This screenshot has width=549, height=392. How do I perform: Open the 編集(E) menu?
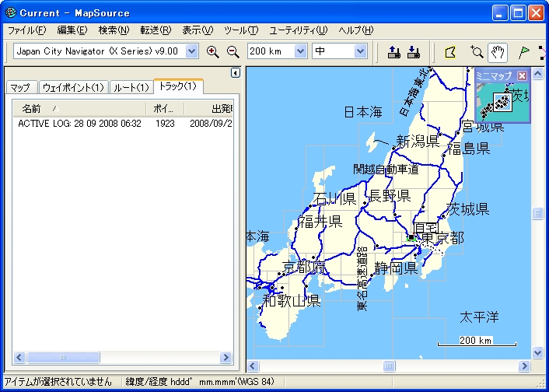tap(72, 30)
